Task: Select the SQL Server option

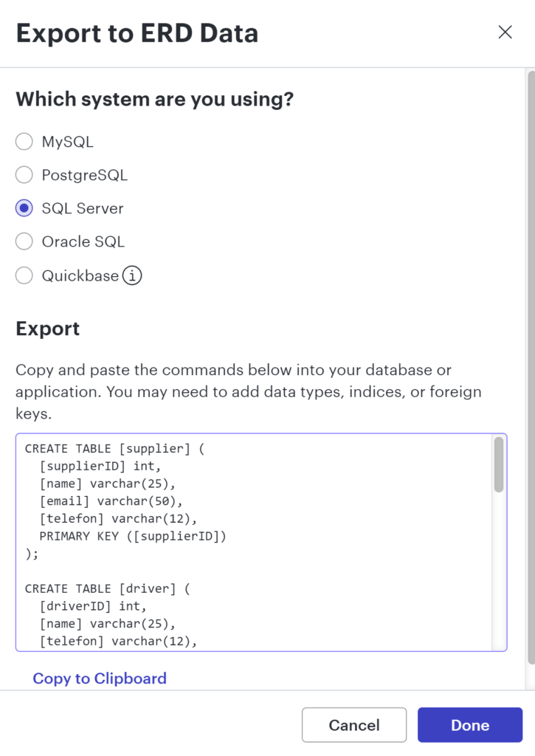Action: click(x=24, y=208)
